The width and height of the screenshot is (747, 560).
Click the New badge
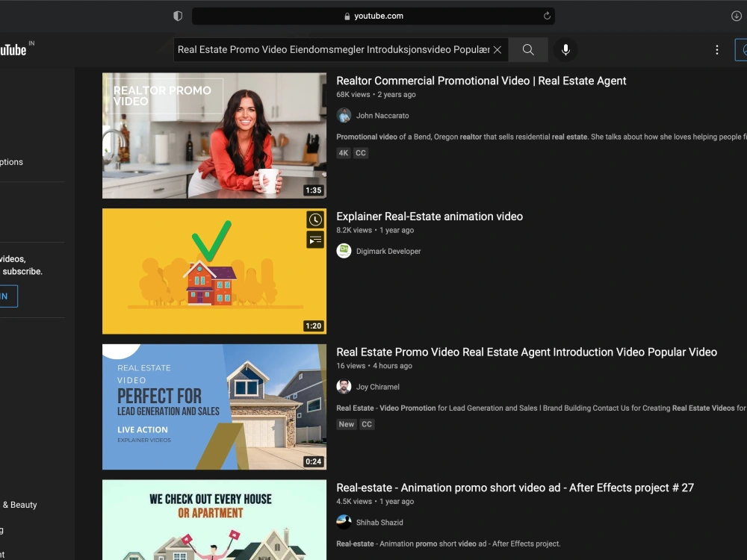click(347, 424)
